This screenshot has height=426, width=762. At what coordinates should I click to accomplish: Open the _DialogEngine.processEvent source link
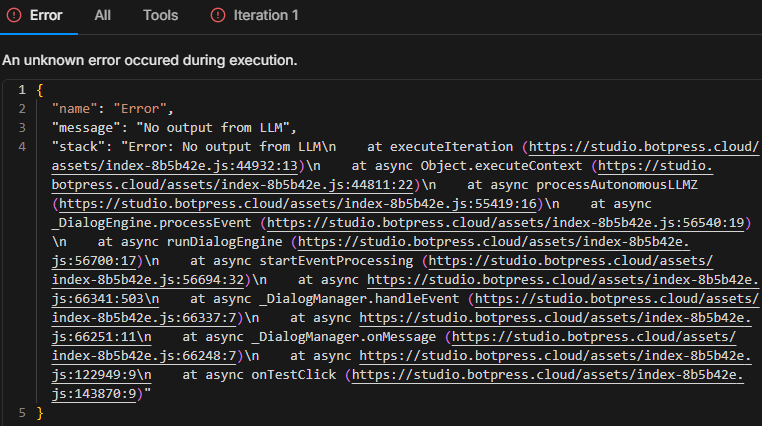click(x=500, y=223)
